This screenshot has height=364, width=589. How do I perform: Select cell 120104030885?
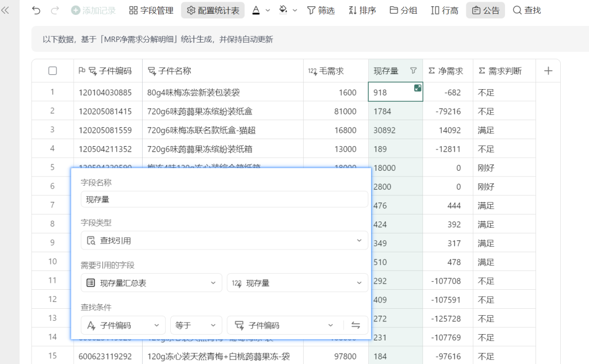[108, 93]
